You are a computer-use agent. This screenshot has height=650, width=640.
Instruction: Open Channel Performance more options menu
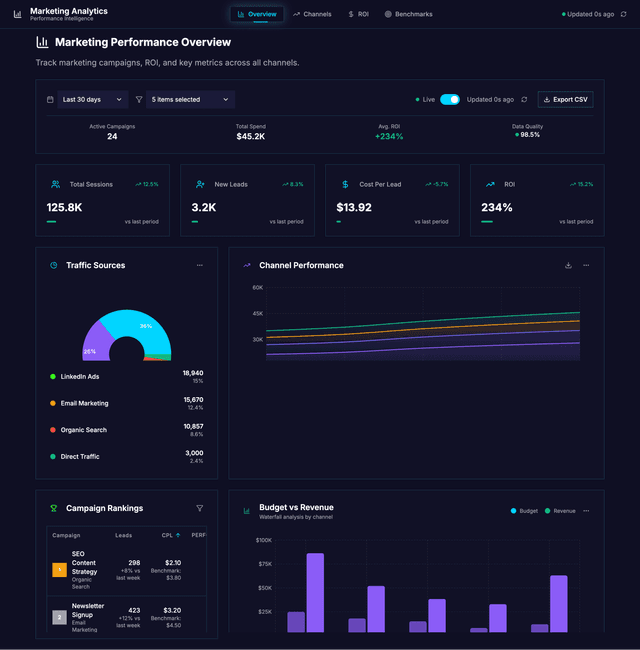click(x=586, y=266)
